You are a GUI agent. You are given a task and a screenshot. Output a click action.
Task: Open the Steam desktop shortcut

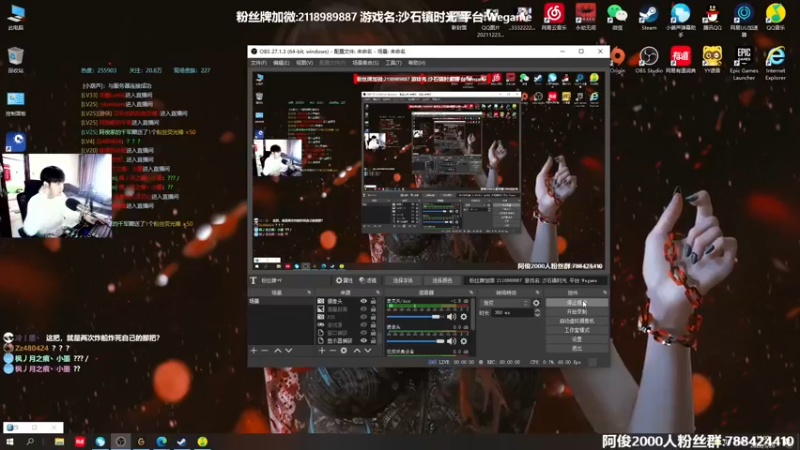tap(649, 16)
